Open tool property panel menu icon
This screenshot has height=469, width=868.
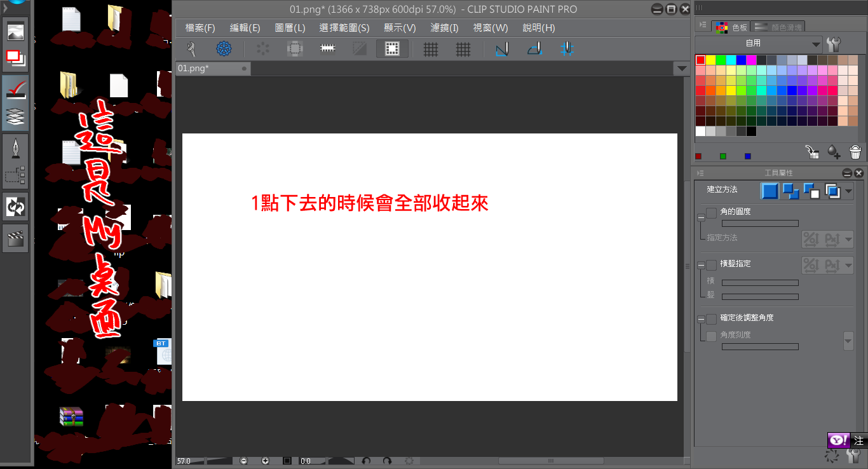coord(701,173)
